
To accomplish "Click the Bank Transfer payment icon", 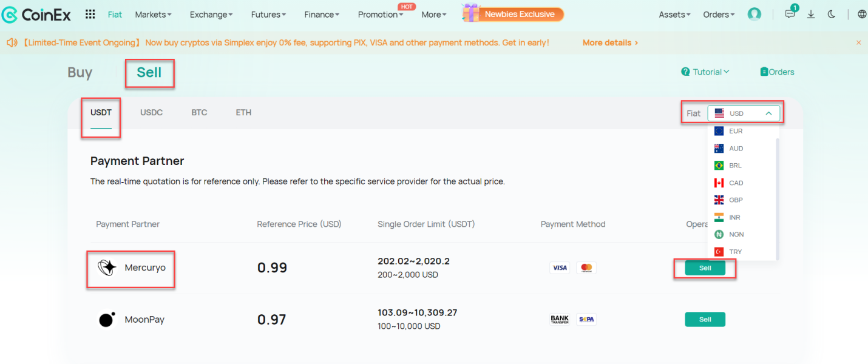I will 560,319.
